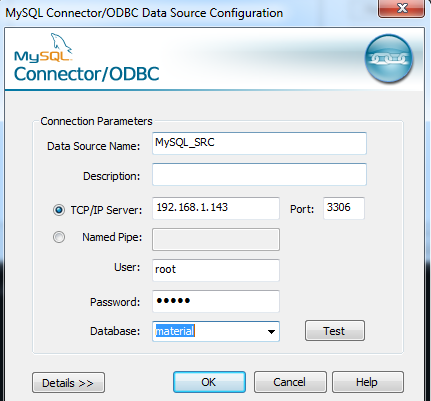431x401 pixels.
Task: Click the Database label
Action: pyautogui.click(x=115, y=331)
